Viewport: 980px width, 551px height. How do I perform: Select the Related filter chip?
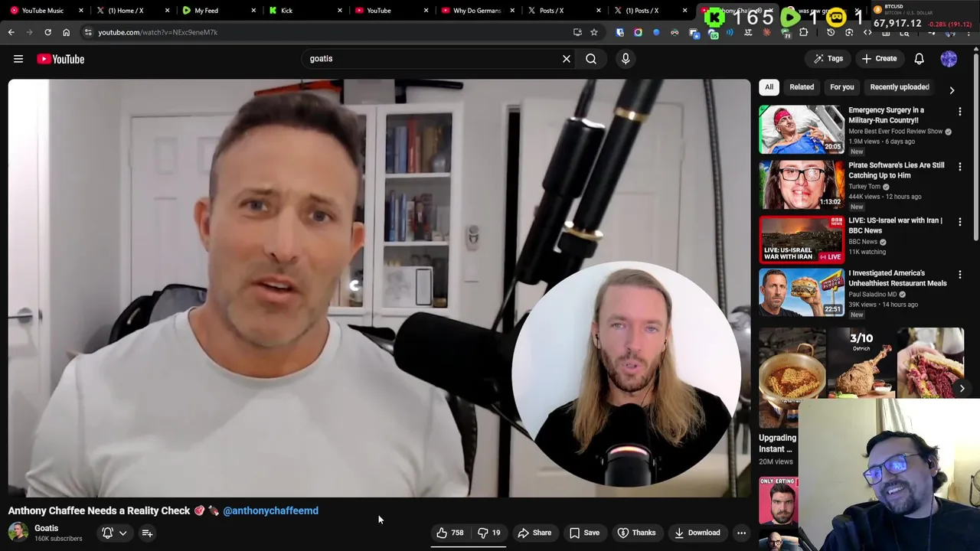click(802, 87)
